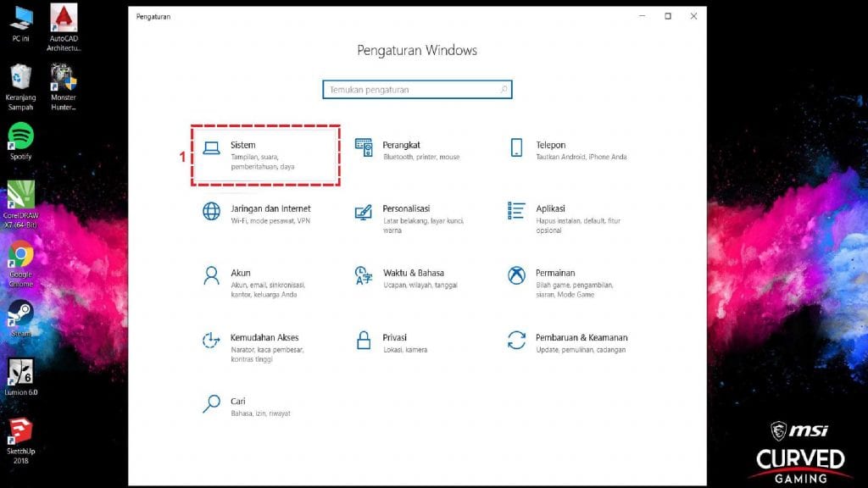Select the Spotify desktop shortcut
Screen dimensions: 868x488
[20, 141]
